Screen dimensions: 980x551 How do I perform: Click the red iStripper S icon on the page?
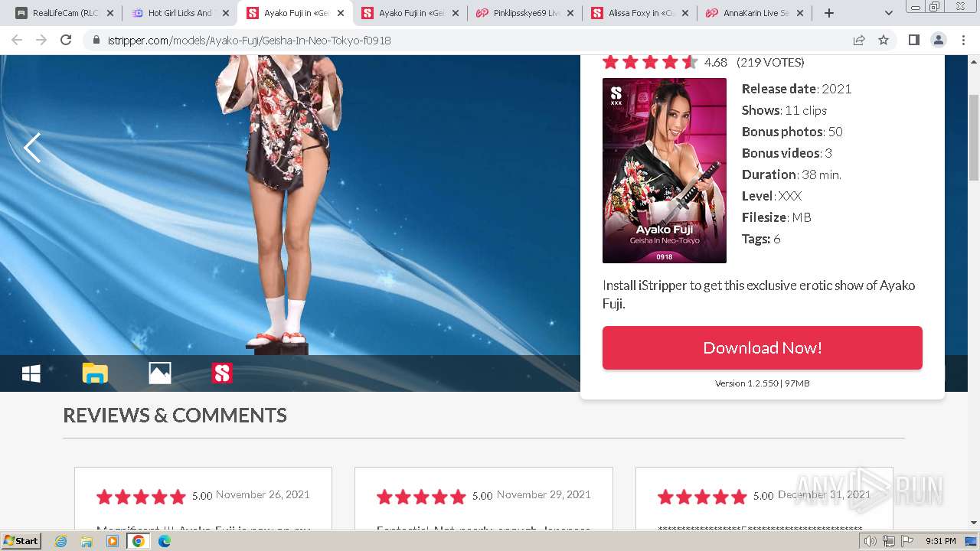(222, 373)
